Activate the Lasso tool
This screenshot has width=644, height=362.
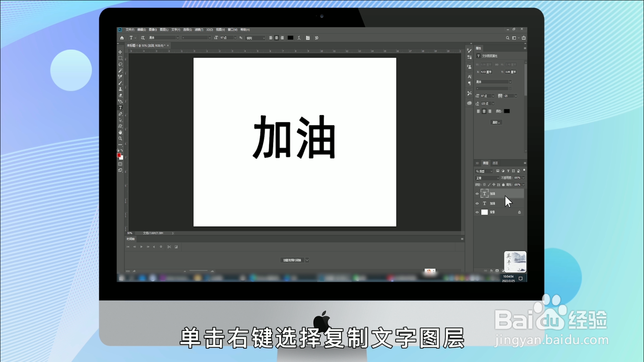[120, 64]
